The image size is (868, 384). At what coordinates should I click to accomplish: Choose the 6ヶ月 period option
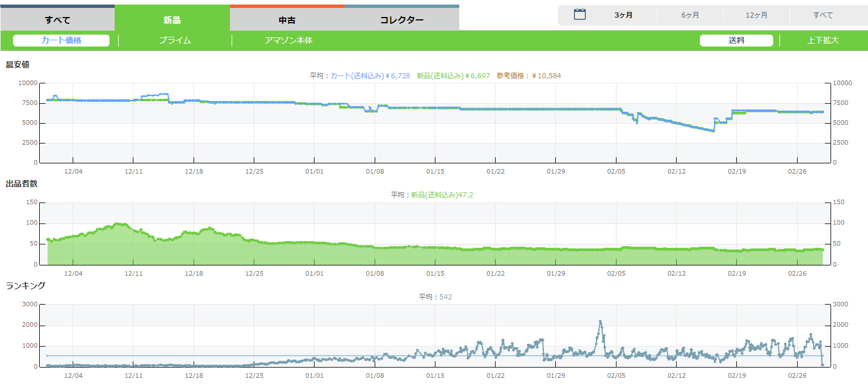coord(690,15)
